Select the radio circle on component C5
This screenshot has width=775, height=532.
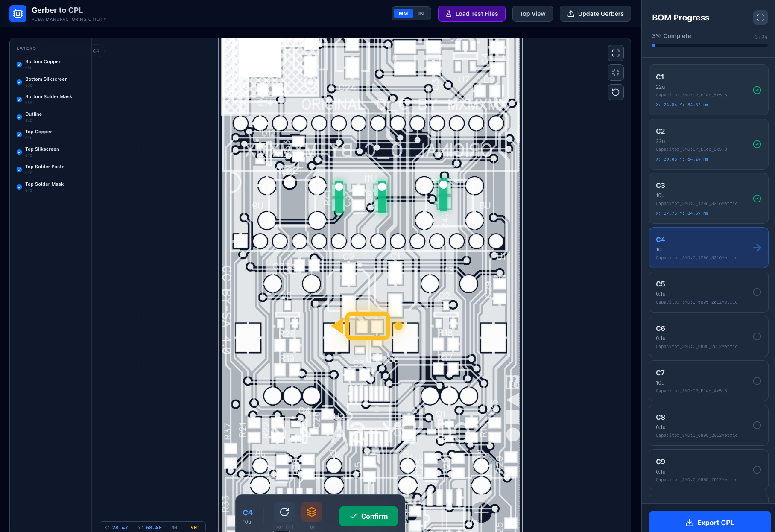pos(757,292)
